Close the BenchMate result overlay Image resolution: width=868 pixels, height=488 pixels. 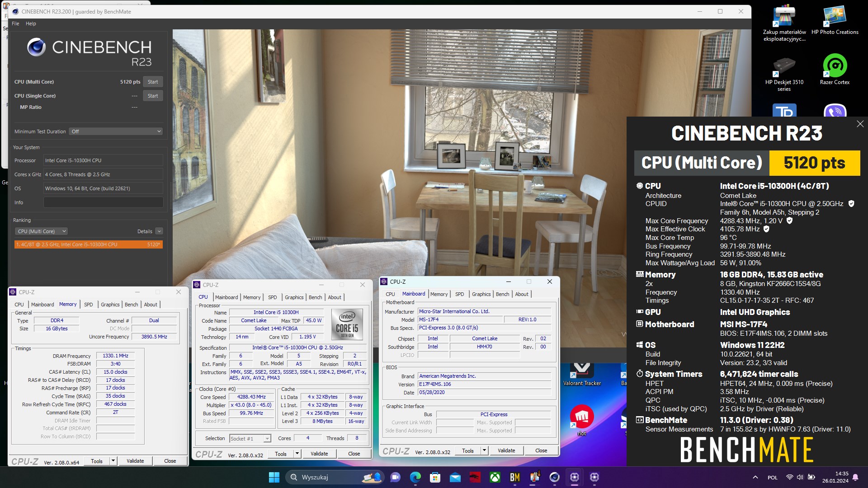[860, 124]
